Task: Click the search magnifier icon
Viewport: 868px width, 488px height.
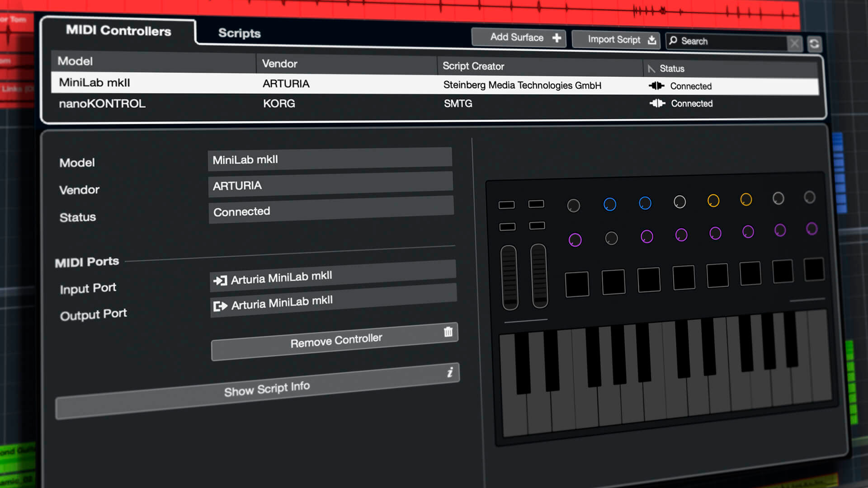Action: point(673,41)
